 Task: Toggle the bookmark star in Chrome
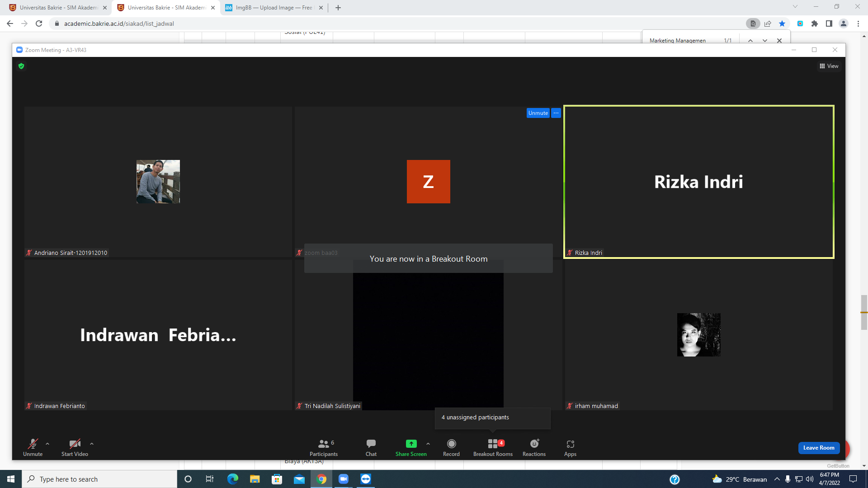(x=782, y=23)
